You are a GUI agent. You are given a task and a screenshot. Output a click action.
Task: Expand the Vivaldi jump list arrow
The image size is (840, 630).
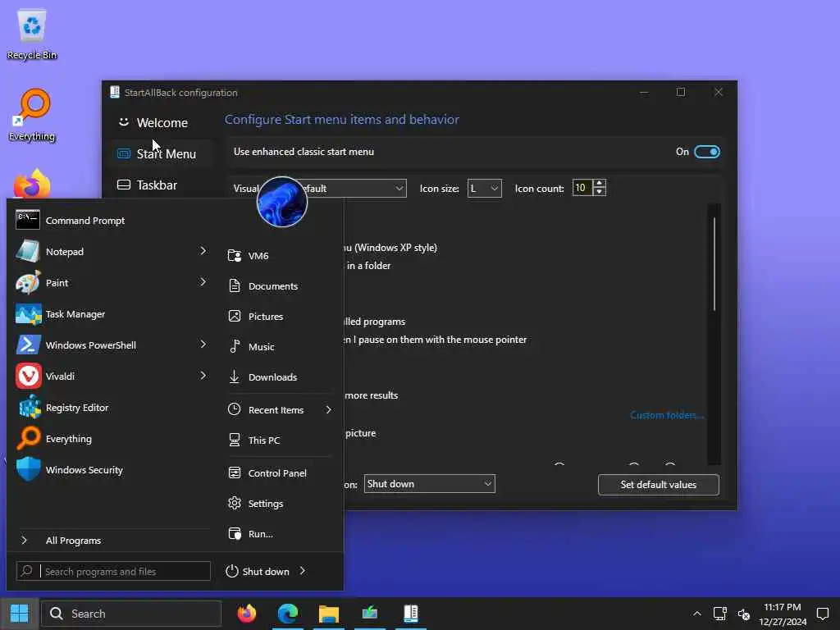tap(203, 375)
